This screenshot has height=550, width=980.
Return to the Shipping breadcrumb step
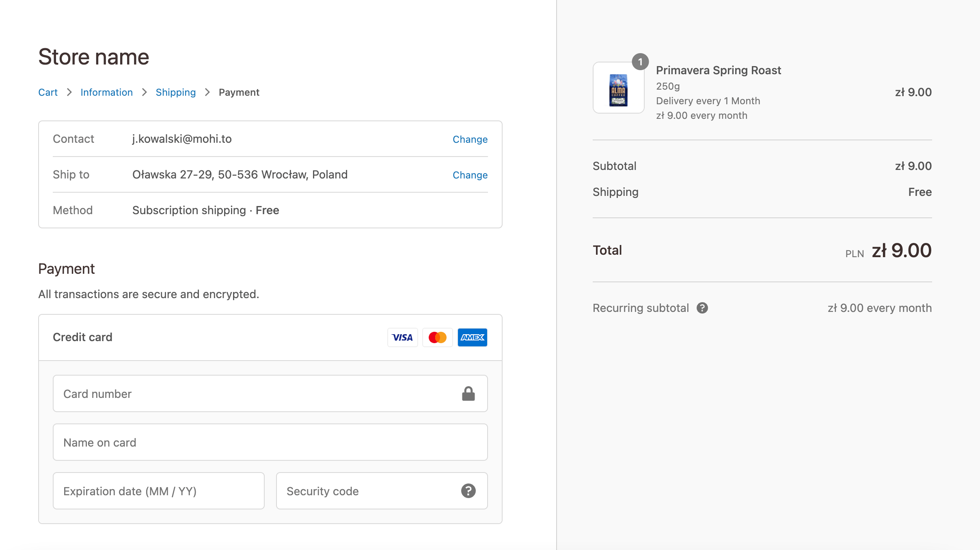175,92
